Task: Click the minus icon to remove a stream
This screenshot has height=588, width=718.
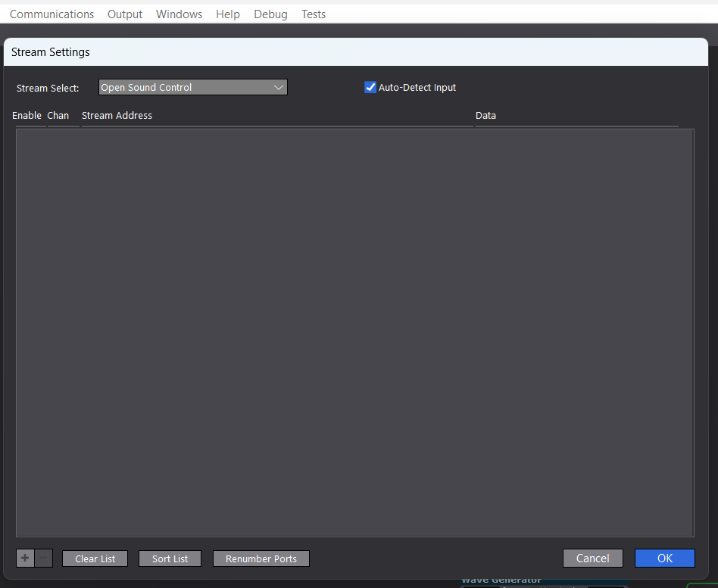Action: pyautogui.click(x=44, y=558)
